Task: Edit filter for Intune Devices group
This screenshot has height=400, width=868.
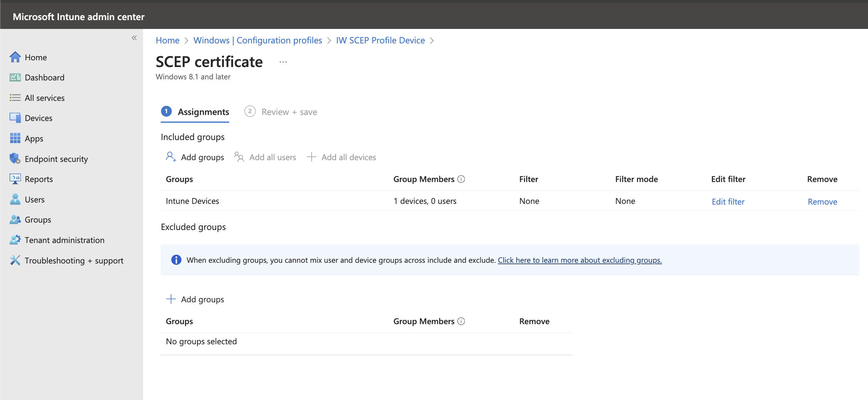Action: [728, 201]
